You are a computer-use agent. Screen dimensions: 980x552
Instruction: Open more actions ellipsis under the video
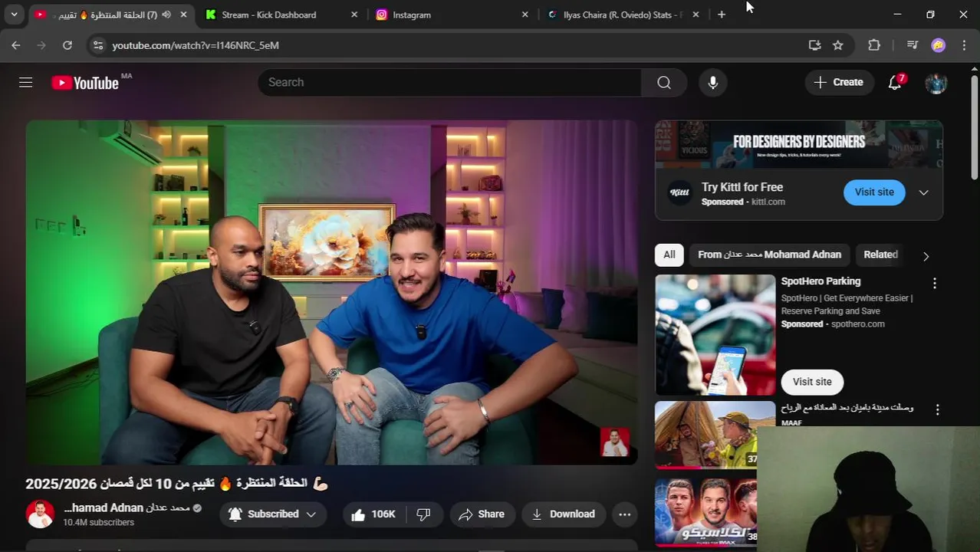tap(625, 514)
